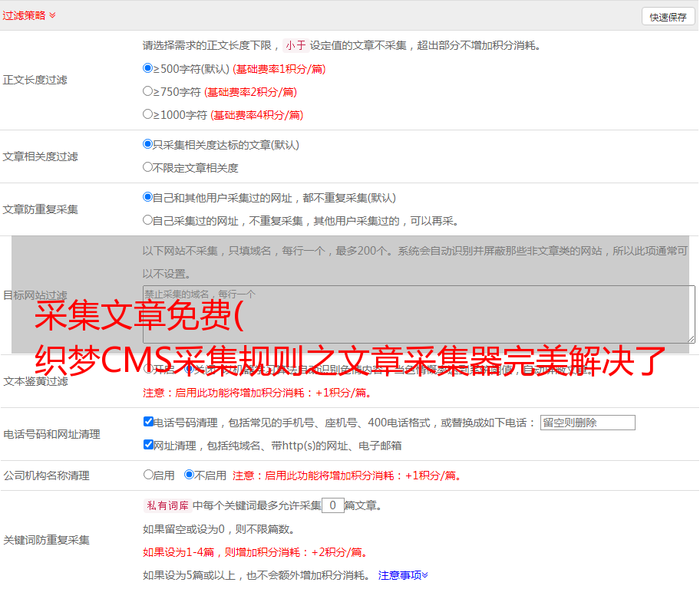The height and width of the screenshot is (589, 700).
Task: Click the 基础费率4积分/篇 red note
Action: pos(256,115)
